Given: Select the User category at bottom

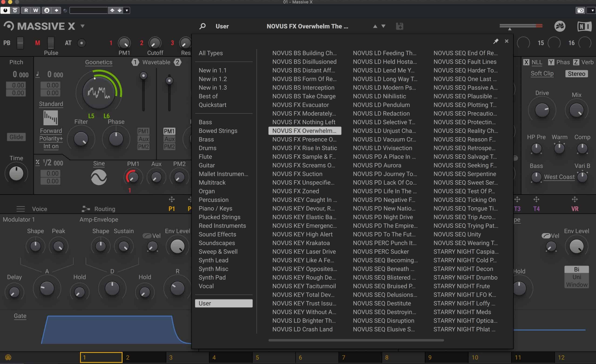Looking at the screenshot, I should click(224, 303).
